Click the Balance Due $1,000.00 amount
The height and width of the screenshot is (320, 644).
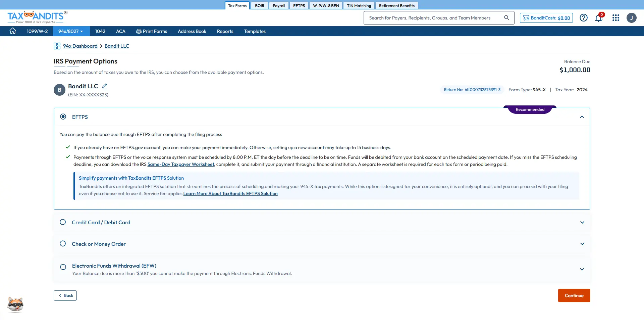(x=575, y=70)
